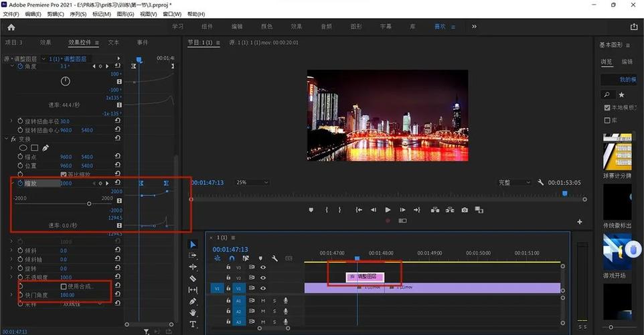
Task: Click Go to Out point button
Action: (417, 210)
